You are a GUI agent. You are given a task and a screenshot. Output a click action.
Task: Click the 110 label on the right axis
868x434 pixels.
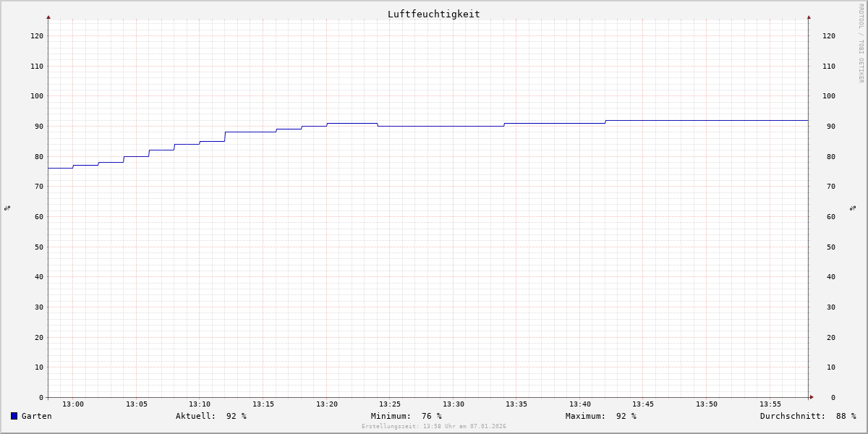(829, 67)
